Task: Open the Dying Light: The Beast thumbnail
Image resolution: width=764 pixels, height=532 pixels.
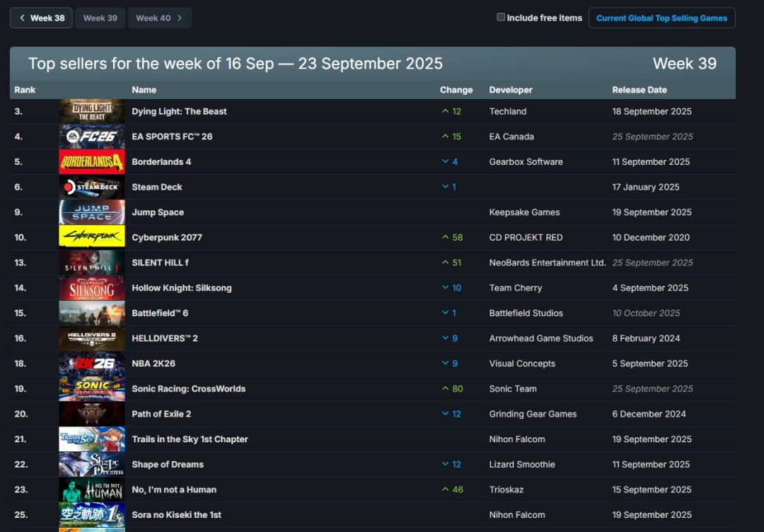Action: click(x=92, y=111)
